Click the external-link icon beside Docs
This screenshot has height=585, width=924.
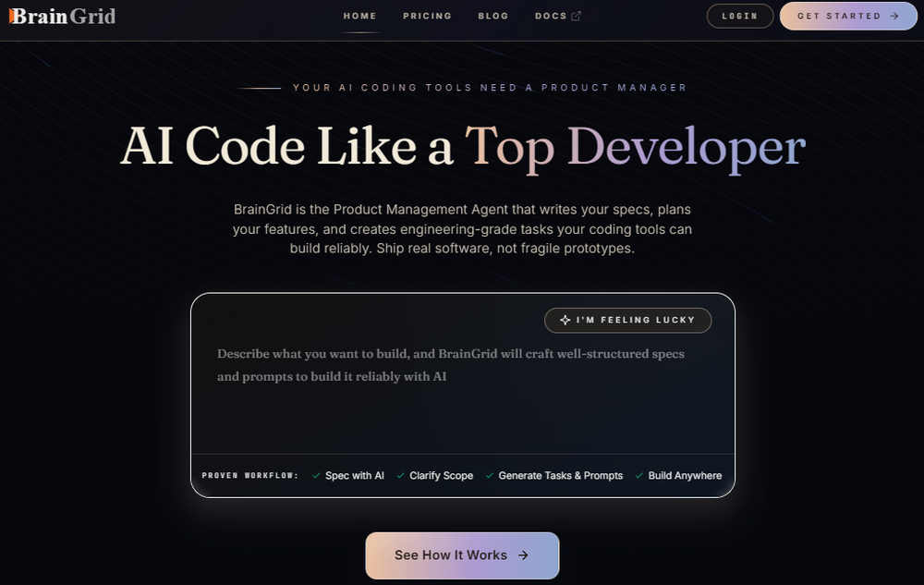tap(577, 16)
